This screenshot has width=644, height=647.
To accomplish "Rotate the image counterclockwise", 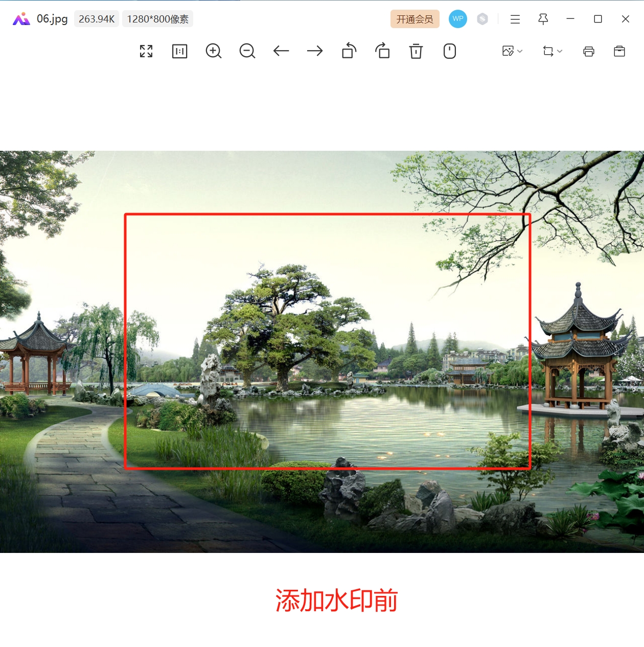I will (349, 51).
